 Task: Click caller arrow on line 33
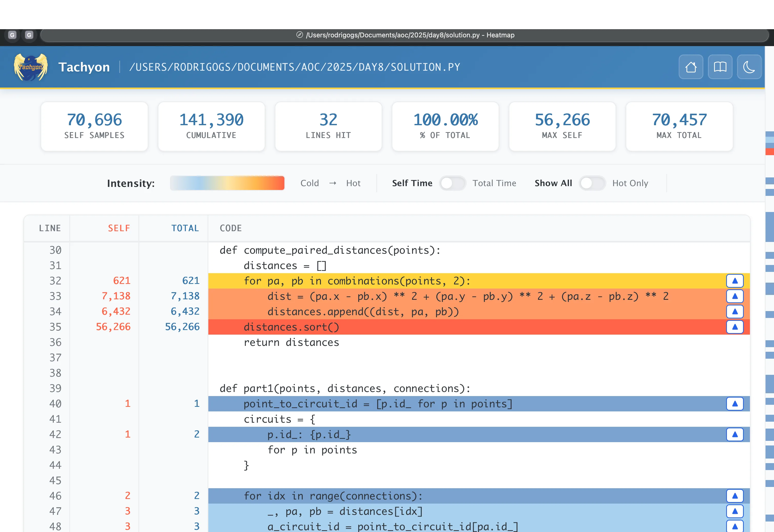(x=734, y=296)
